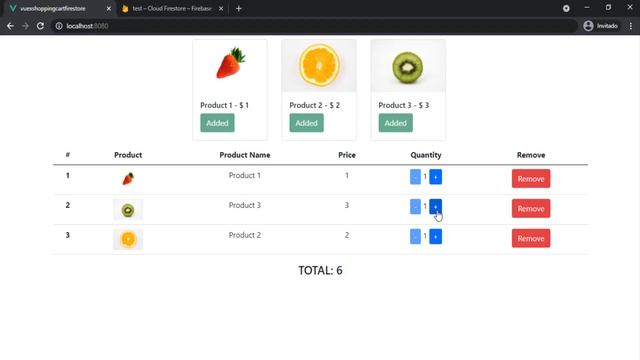The height and width of the screenshot is (360, 640).
Task: Click the browser forward arrow
Action: (25, 26)
